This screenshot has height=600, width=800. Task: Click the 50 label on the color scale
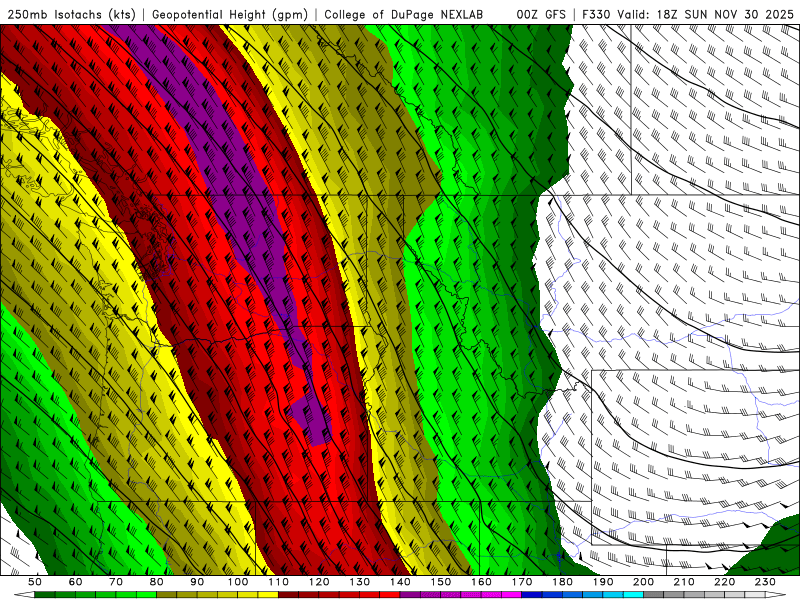point(35,582)
